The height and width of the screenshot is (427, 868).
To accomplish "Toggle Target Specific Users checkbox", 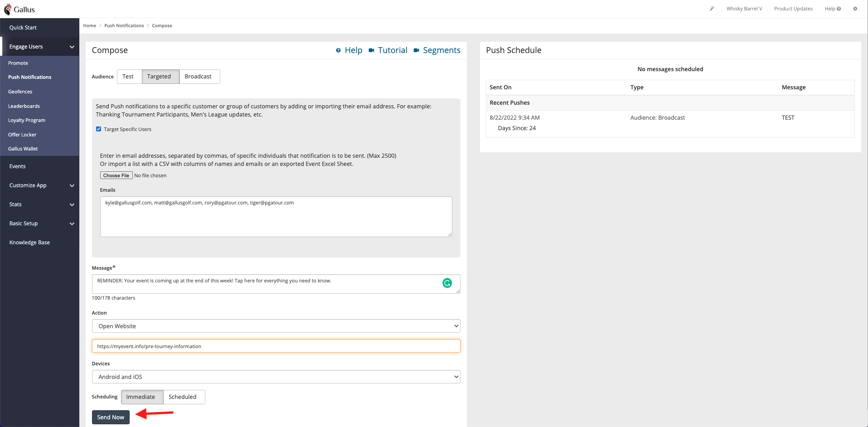I will (98, 129).
